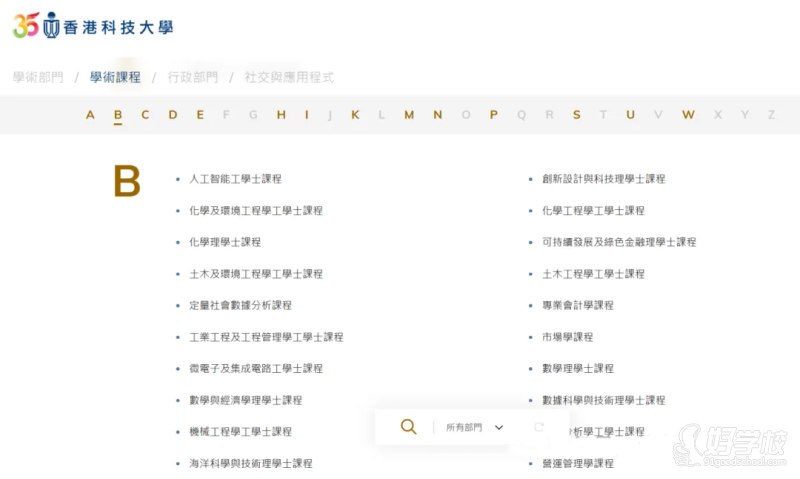The width and height of the screenshot is (800, 479).
Task: Jump to letter S in index
Action: (x=577, y=115)
